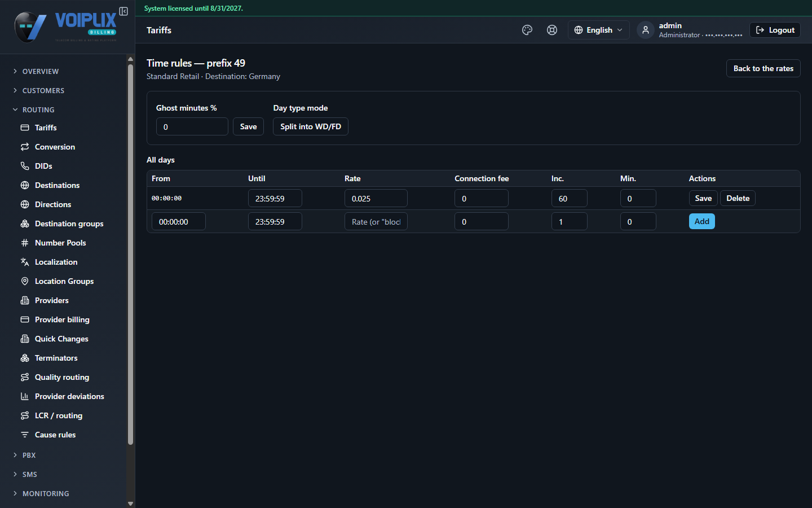Open the help lifebuoy icon
This screenshot has width=812, height=508.
click(552, 30)
